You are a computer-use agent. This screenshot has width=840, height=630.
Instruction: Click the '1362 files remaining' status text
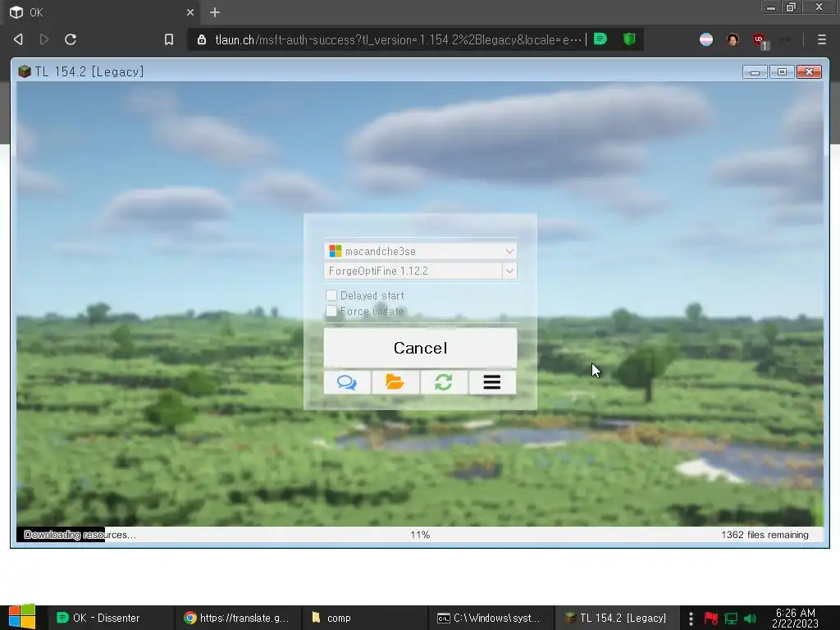click(x=765, y=535)
